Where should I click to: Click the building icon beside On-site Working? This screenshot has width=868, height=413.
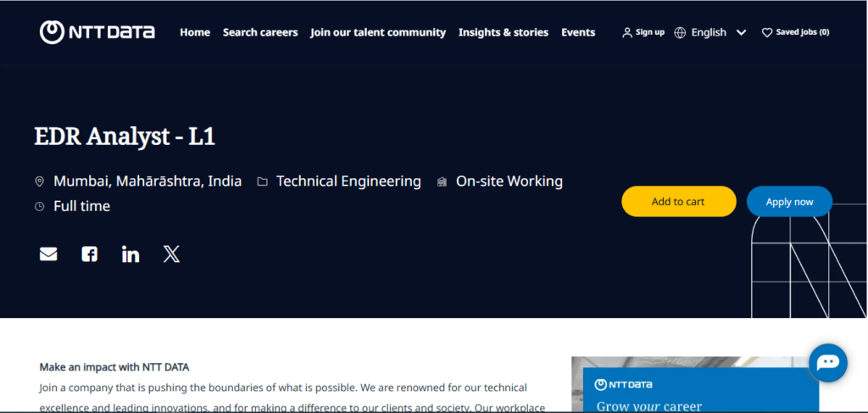tap(442, 181)
